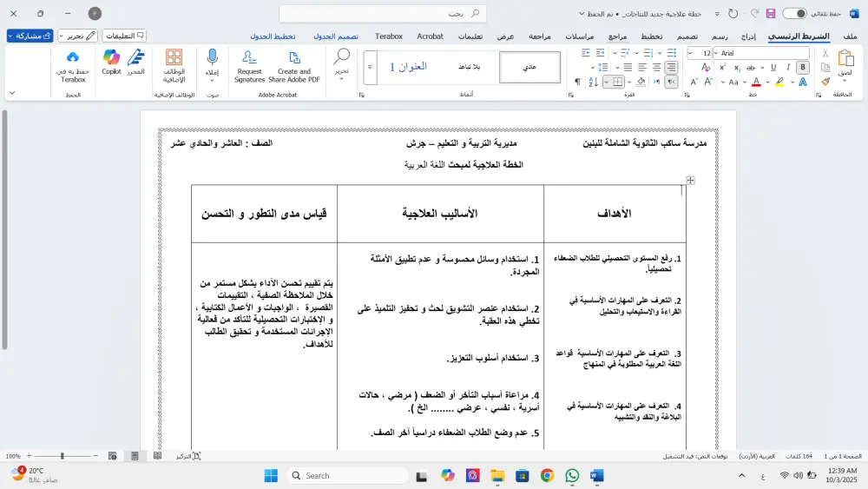Click the التعليقات (Comments) button
The height and width of the screenshot is (489, 868).
(124, 36)
